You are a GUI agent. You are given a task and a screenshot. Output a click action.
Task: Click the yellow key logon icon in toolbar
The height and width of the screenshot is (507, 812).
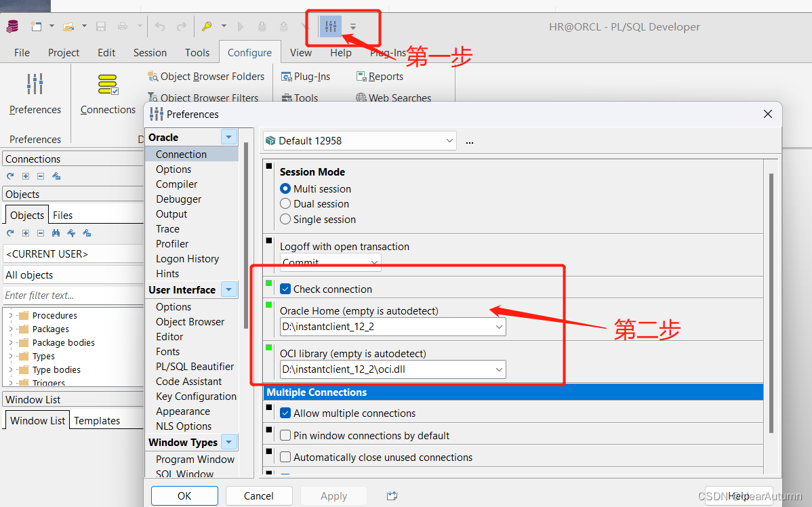[x=206, y=26]
